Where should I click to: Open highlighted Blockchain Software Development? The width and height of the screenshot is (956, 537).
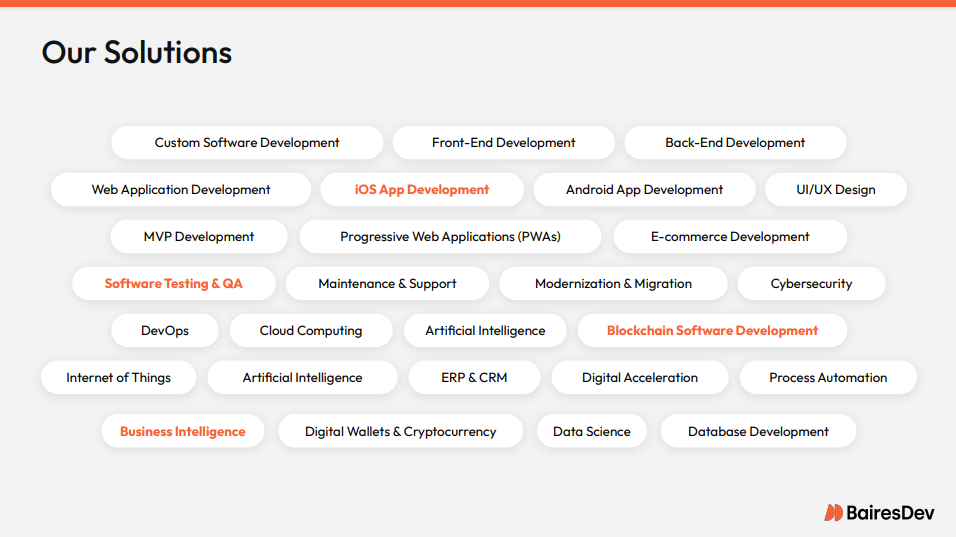point(712,330)
